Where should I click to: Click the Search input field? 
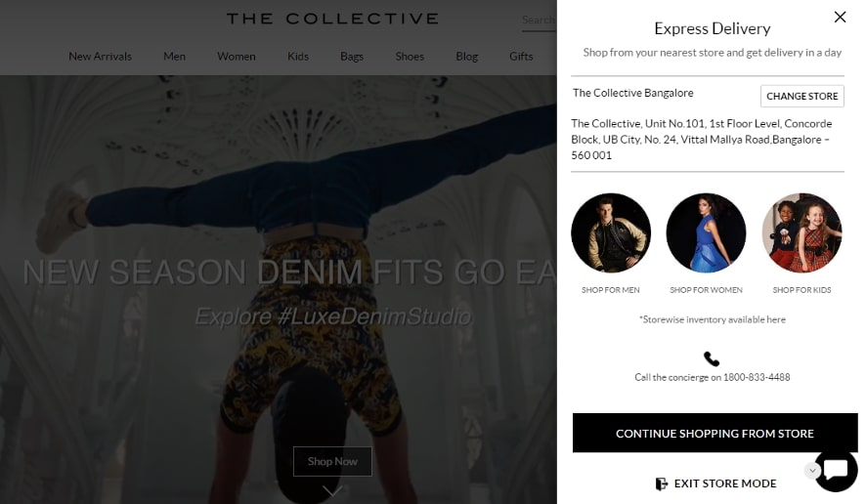pos(539,21)
